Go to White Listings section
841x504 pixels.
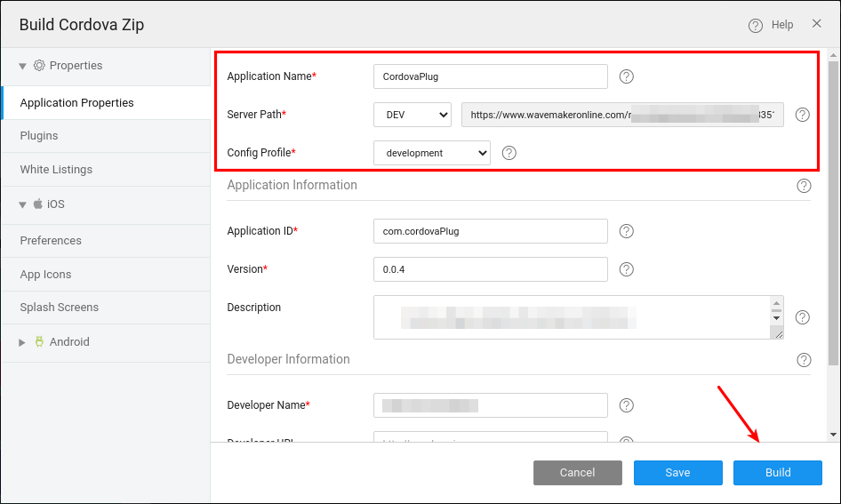pos(56,170)
